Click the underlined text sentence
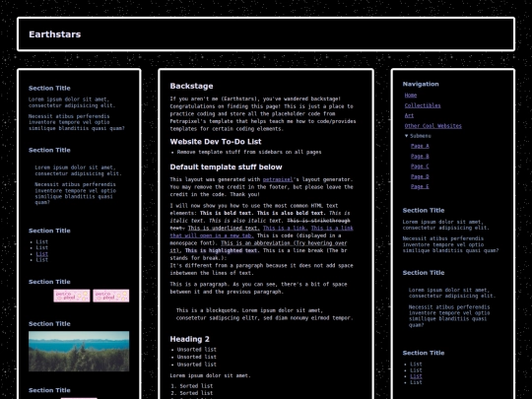 [224, 228]
